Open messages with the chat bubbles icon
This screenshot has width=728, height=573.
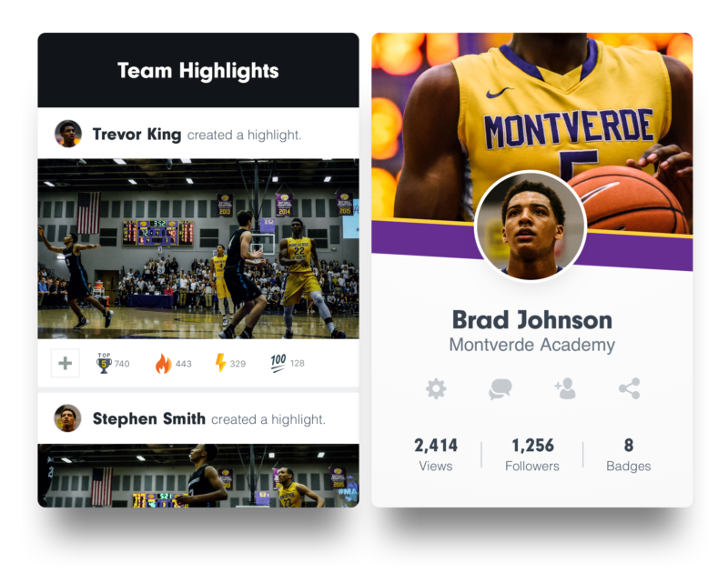500,388
